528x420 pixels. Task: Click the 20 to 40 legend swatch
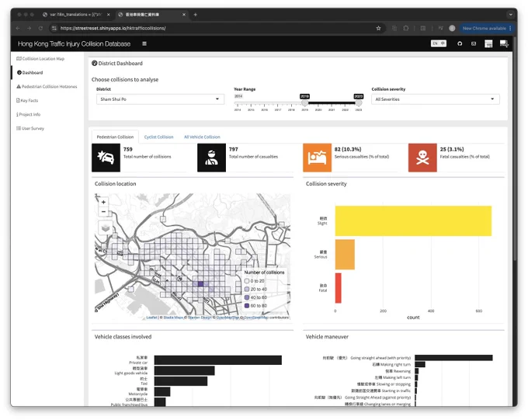(246, 289)
